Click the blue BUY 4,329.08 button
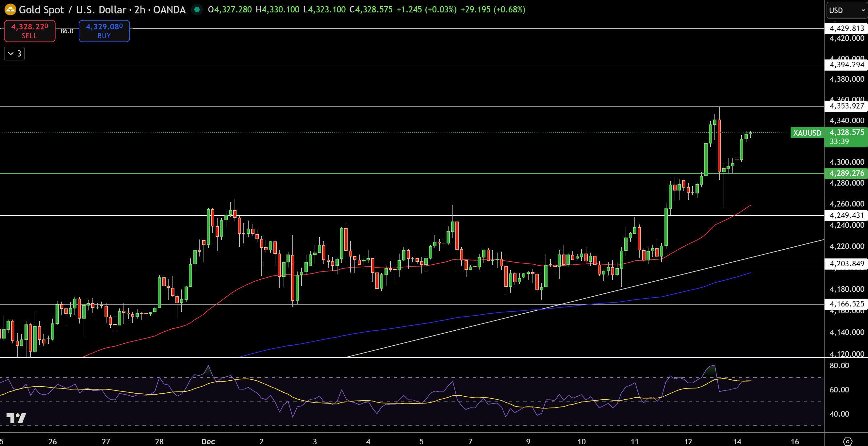Viewport: 868px width, 446px height. pyautogui.click(x=104, y=31)
